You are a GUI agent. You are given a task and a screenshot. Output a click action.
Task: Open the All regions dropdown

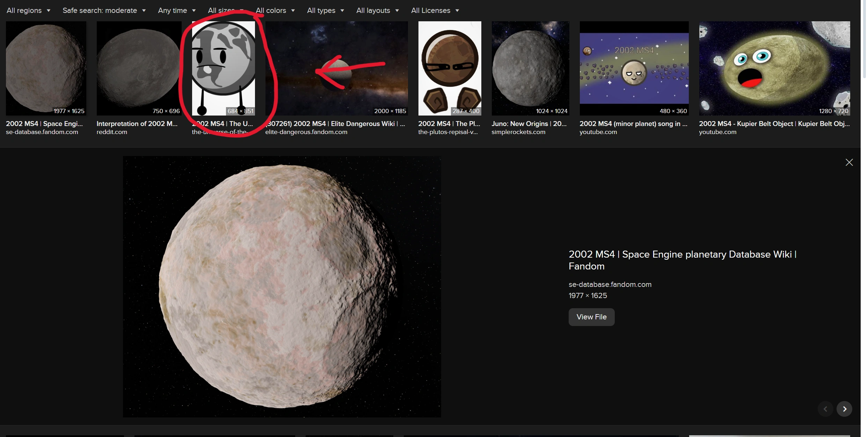[x=28, y=10]
